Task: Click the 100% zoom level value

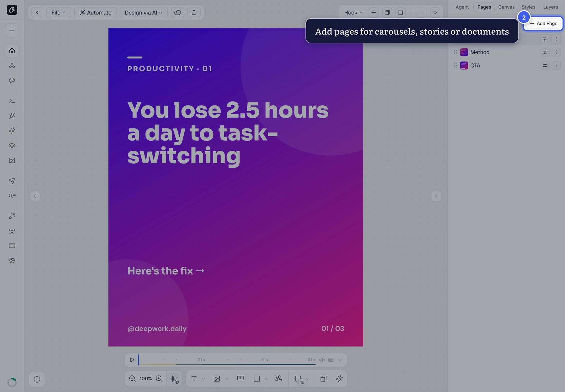Action: pos(145,379)
